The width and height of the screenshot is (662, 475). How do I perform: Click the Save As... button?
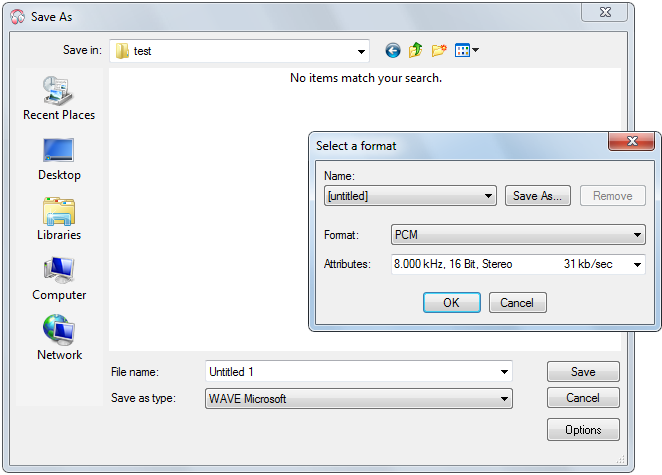(x=538, y=196)
